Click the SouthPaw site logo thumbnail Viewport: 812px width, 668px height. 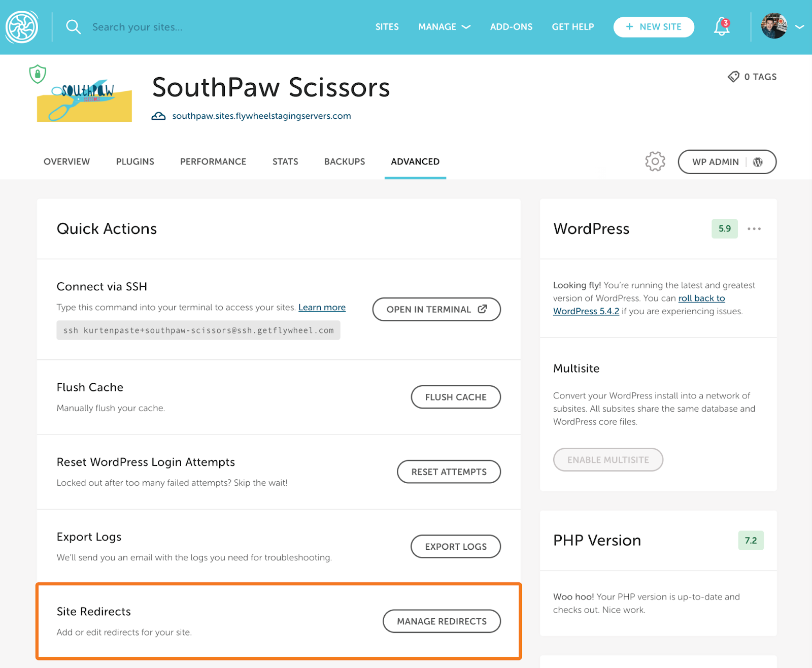pyautogui.click(x=84, y=101)
